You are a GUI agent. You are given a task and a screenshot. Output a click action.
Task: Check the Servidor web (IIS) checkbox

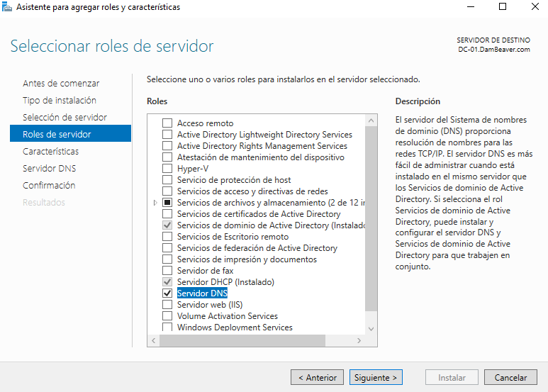click(167, 304)
